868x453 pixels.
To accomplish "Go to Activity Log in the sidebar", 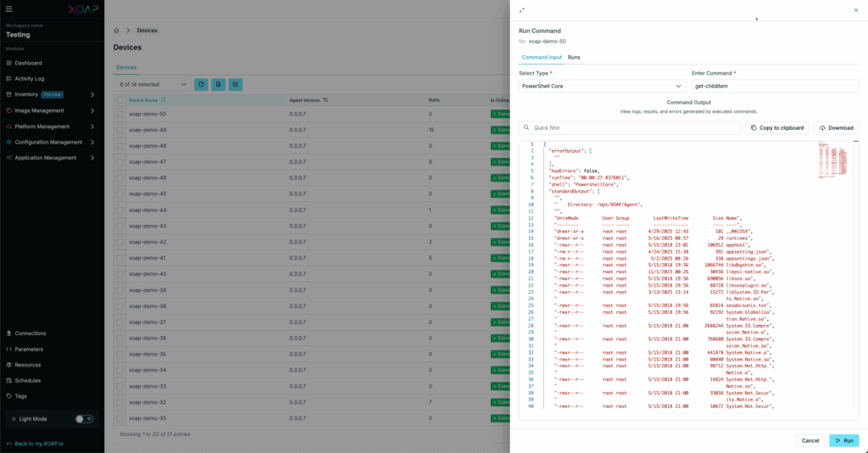I will (29, 78).
